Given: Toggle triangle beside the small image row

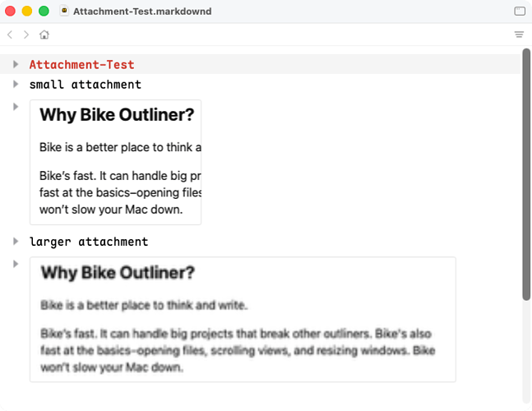Looking at the screenshot, I should click(16, 107).
